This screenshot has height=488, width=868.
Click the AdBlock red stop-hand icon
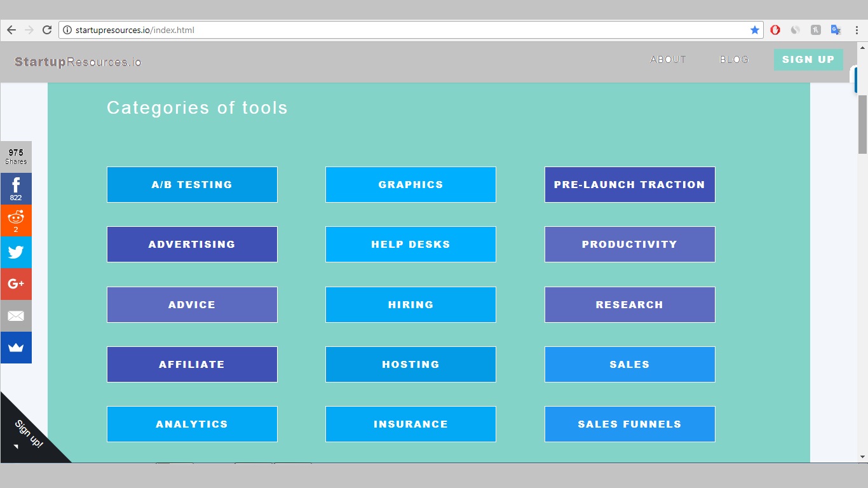775,30
